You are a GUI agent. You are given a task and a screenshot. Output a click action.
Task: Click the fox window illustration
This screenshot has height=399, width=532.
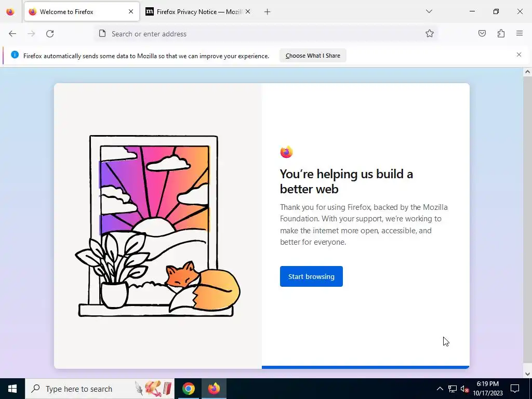click(158, 226)
